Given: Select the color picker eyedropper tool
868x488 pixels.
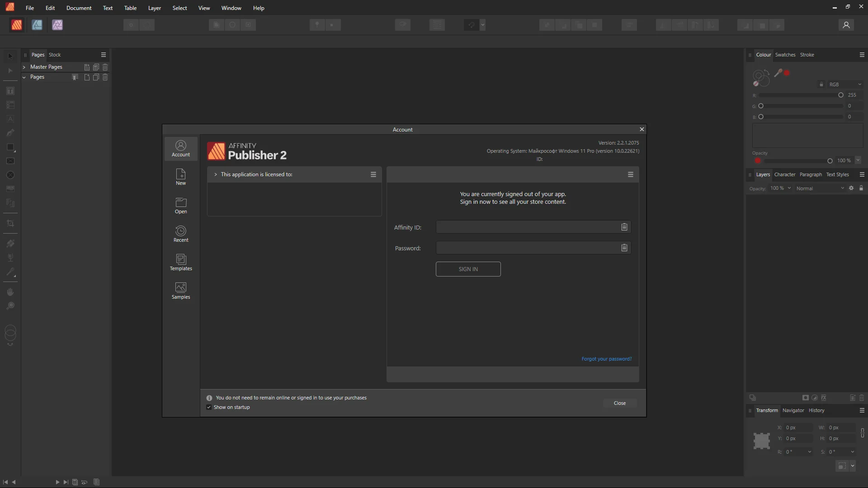Looking at the screenshot, I should [778, 73].
